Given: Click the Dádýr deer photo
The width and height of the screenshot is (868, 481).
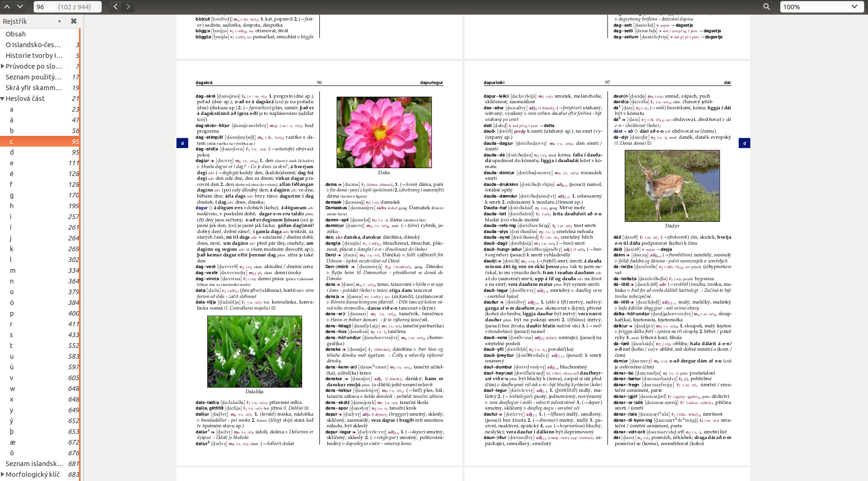Looking at the screenshot, I should (x=672, y=186).
